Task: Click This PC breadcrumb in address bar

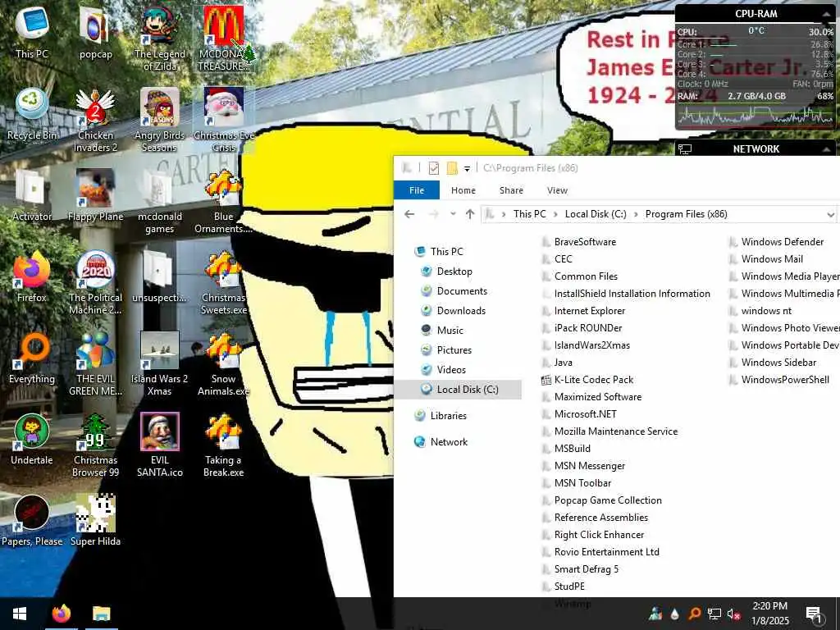Action: [x=529, y=214]
